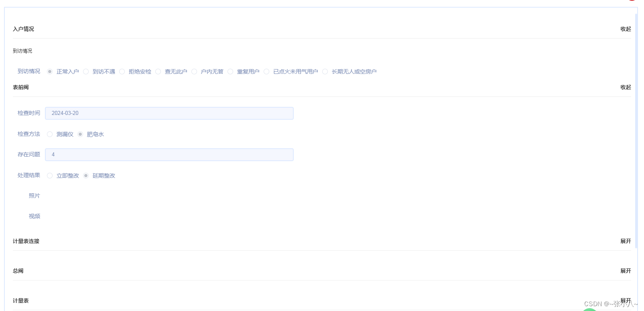The height and width of the screenshot is (311, 644).
Task: Click the 处理结果 field label
Action: pos(29,175)
